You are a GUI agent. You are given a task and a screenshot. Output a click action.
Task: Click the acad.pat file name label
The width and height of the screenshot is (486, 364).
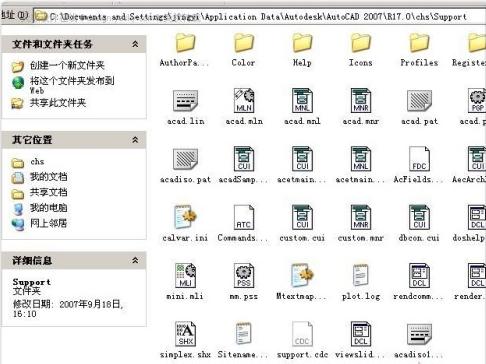pyautogui.click(x=419, y=121)
